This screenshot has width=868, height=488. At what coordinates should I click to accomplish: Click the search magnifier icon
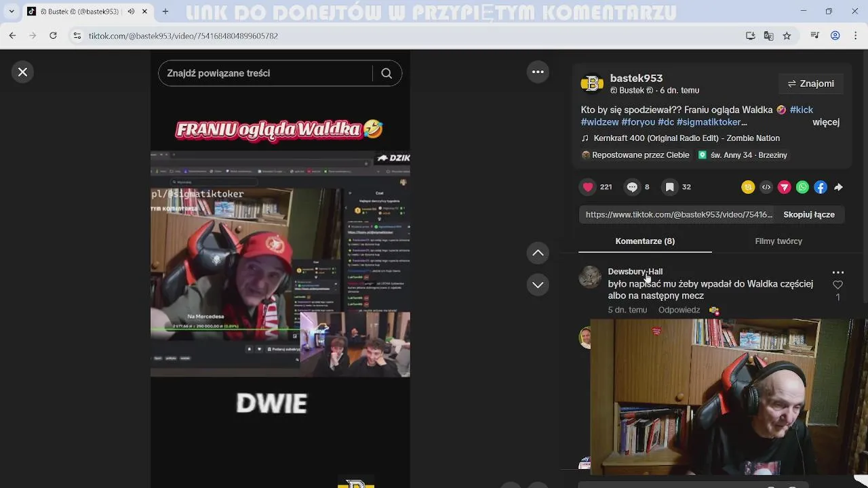pyautogui.click(x=387, y=73)
